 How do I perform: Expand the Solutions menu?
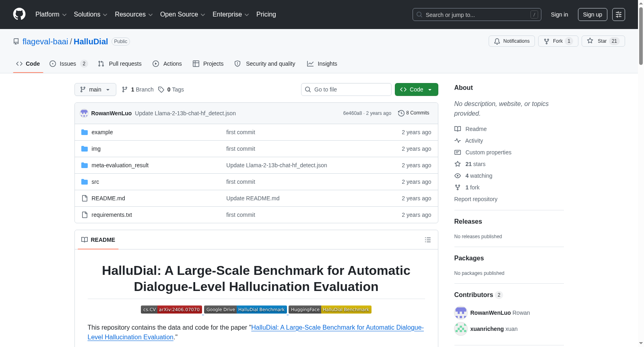[x=91, y=15]
